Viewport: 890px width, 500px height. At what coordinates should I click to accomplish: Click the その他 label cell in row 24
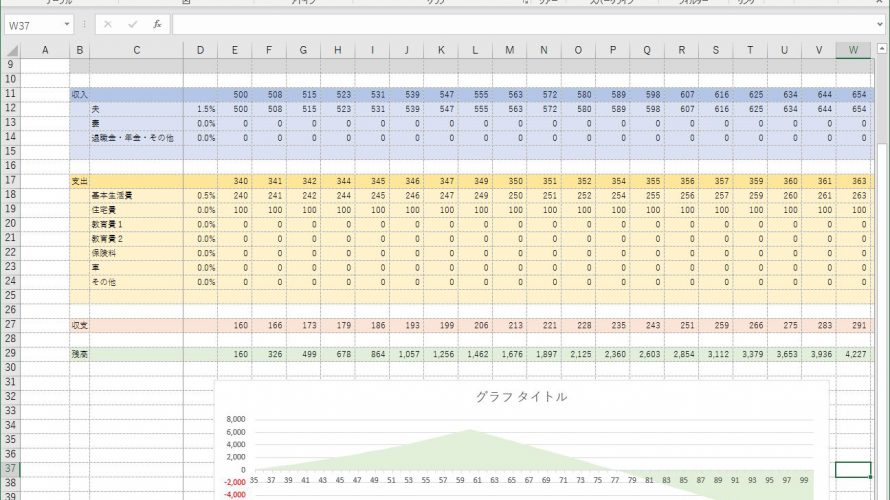coord(136,282)
